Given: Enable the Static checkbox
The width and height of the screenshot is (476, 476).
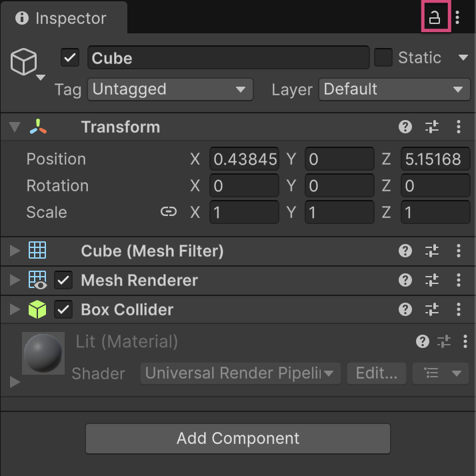Looking at the screenshot, I should coord(383,58).
